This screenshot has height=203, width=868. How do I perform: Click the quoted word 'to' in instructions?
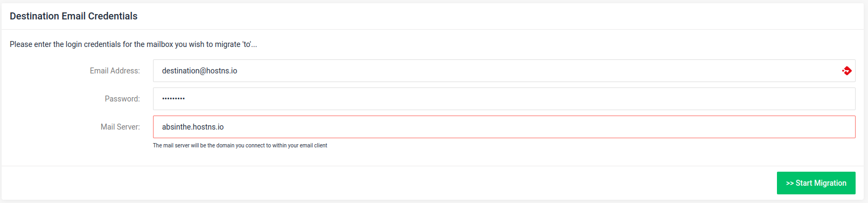(x=247, y=44)
